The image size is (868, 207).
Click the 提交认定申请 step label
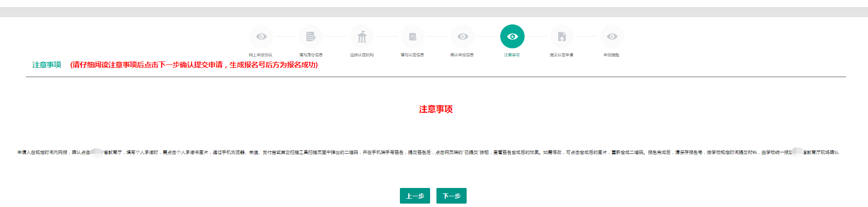[562, 55]
